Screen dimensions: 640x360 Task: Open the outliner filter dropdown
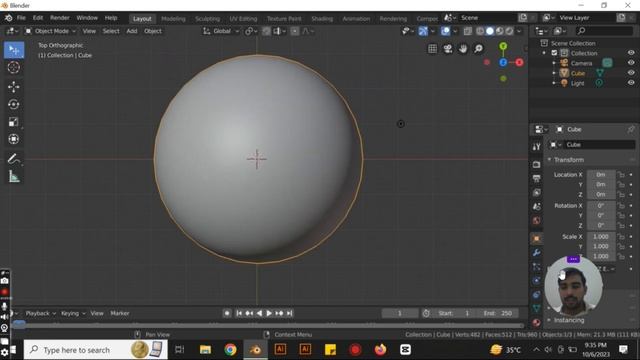click(x=560, y=31)
